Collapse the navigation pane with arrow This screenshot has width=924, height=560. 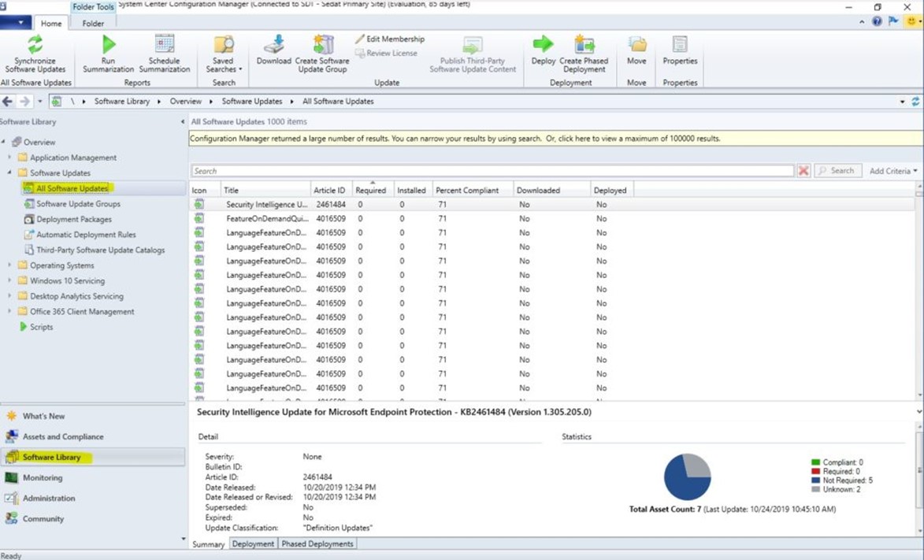[x=182, y=122]
